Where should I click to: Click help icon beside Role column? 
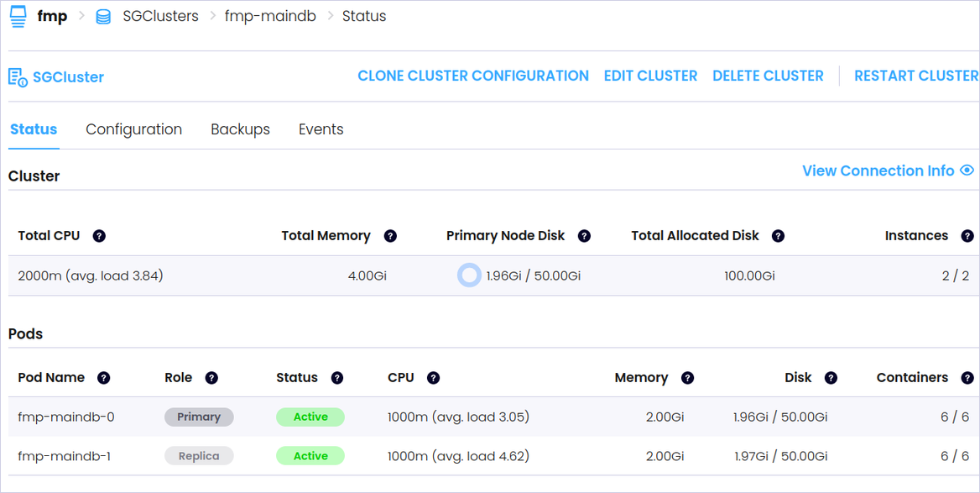pos(211,378)
